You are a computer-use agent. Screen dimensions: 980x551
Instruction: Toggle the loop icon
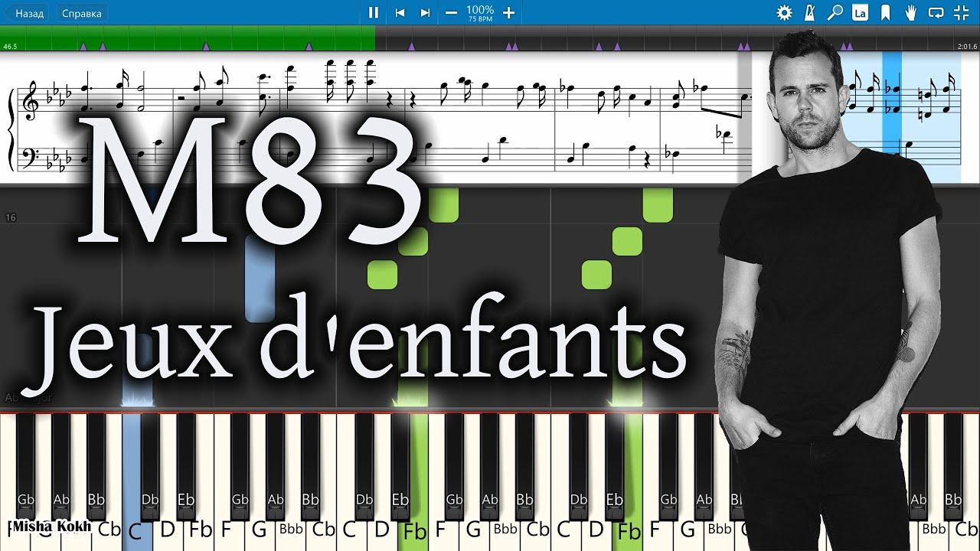(x=936, y=12)
